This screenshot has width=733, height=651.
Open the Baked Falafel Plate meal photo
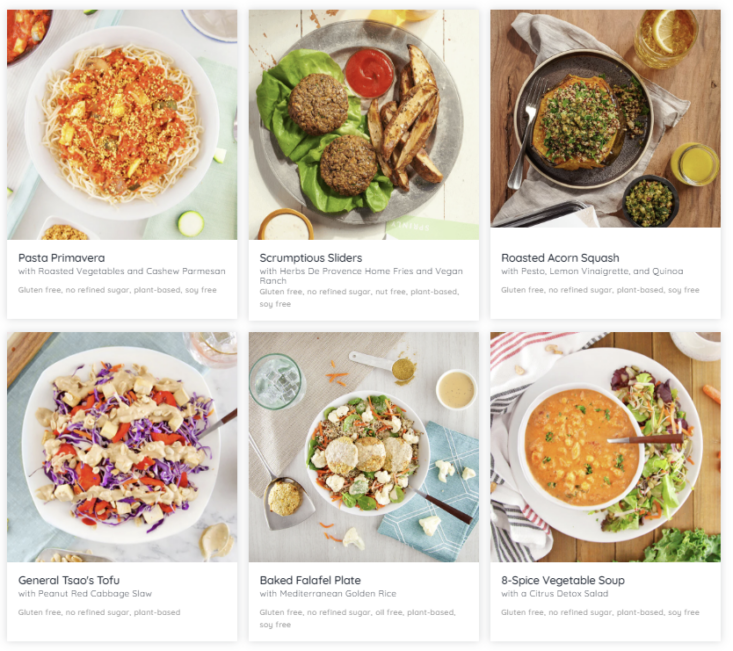coord(364,447)
